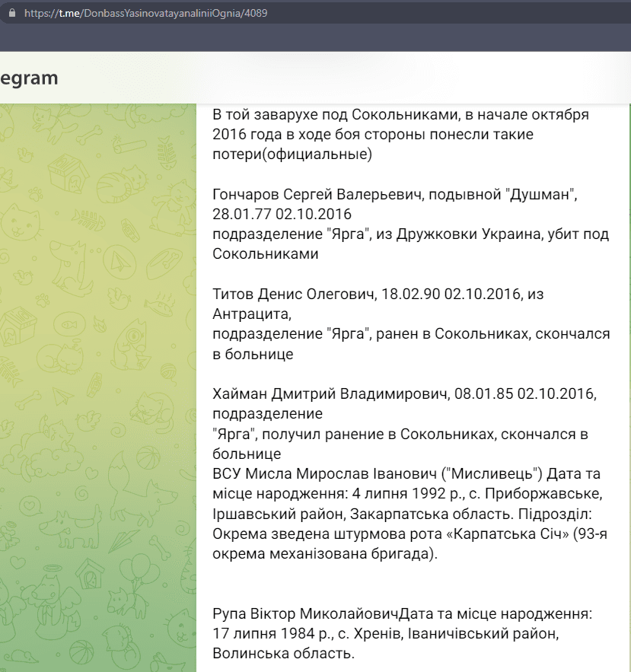Click the text 'Хайман Дмитрий Владимирович'

tap(330, 393)
